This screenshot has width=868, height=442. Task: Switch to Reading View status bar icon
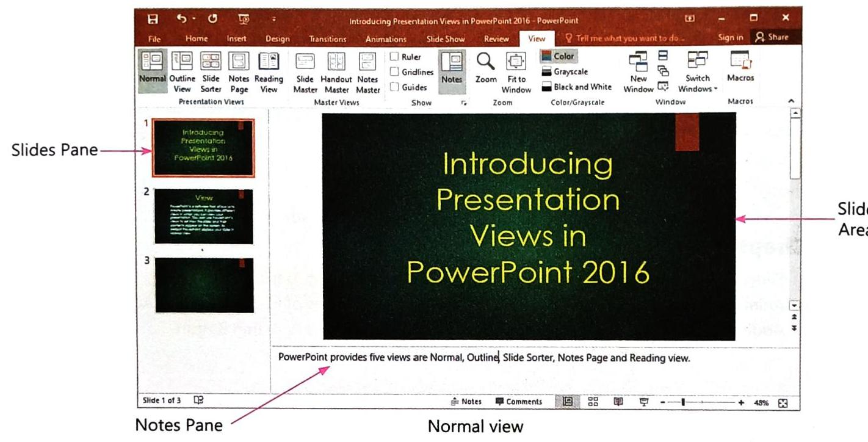tap(618, 402)
